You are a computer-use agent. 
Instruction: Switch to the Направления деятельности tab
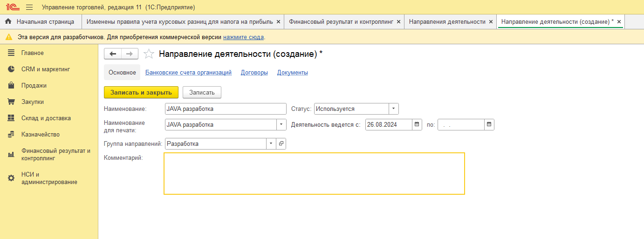447,21
